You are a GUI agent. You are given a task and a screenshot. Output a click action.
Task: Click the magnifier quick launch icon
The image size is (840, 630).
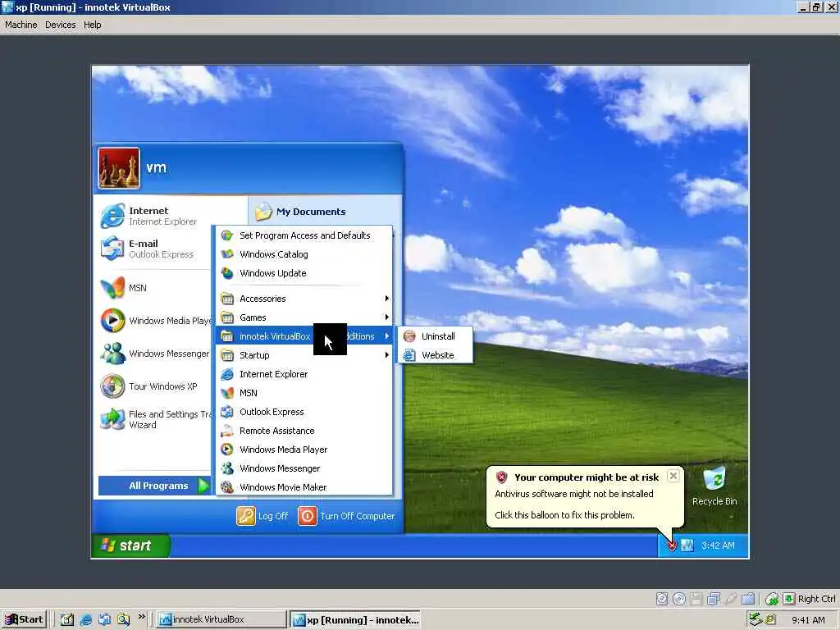click(124, 620)
